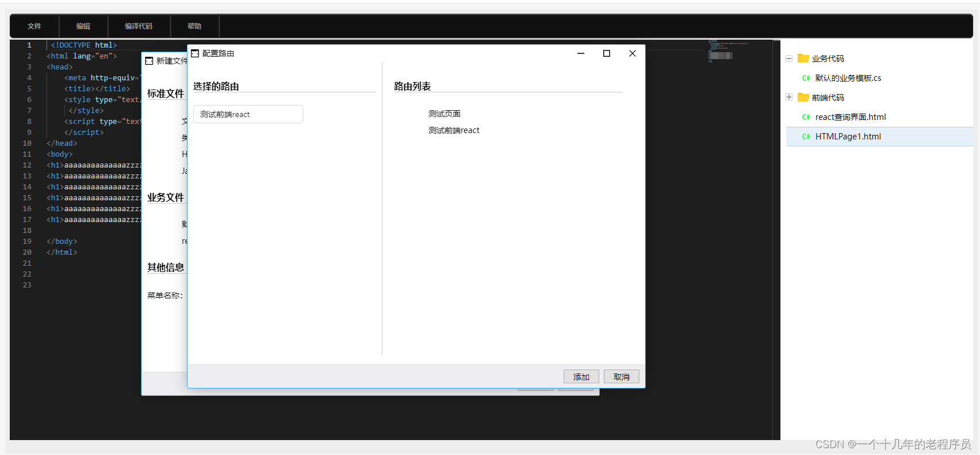Screen dimensions: 980x455
Task: Click the <title></title> line in editor
Action: tap(97, 89)
